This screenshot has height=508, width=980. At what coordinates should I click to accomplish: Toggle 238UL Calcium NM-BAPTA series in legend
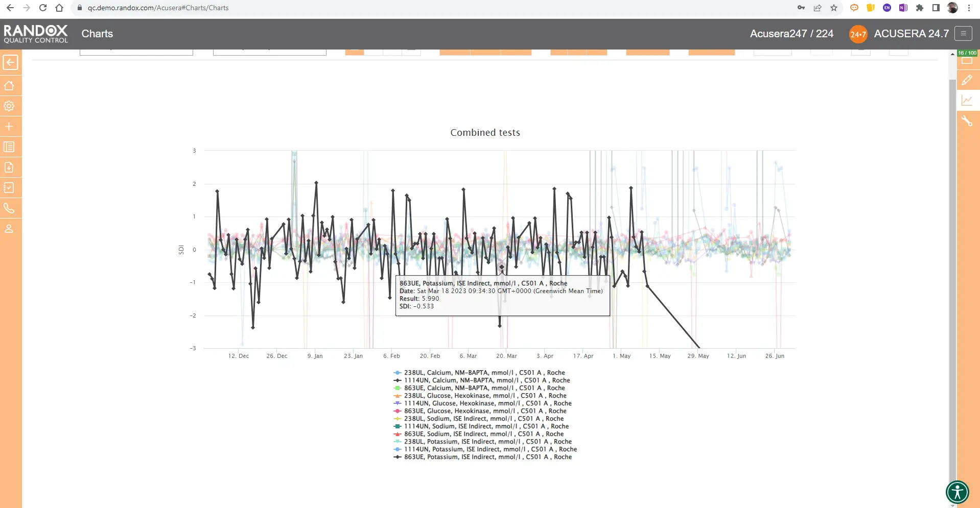[x=484, y=373]
